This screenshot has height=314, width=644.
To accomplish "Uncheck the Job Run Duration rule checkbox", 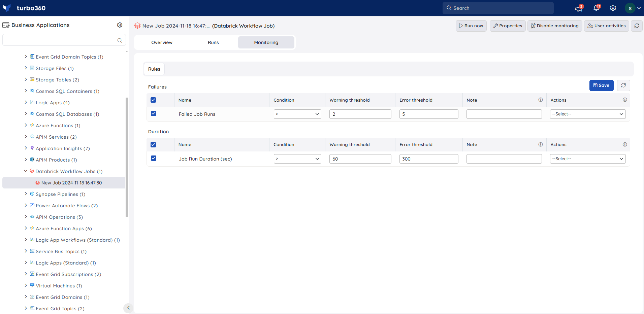I will click(x=154, y=158).
